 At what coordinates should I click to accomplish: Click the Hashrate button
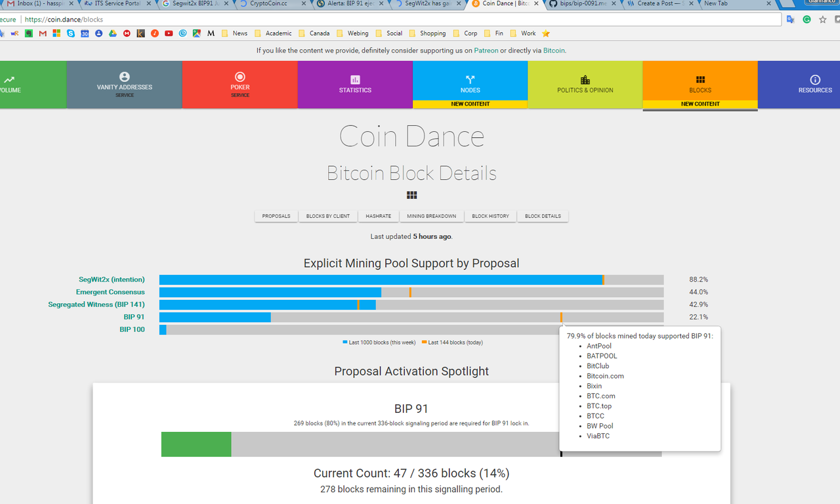pos(378,216)
